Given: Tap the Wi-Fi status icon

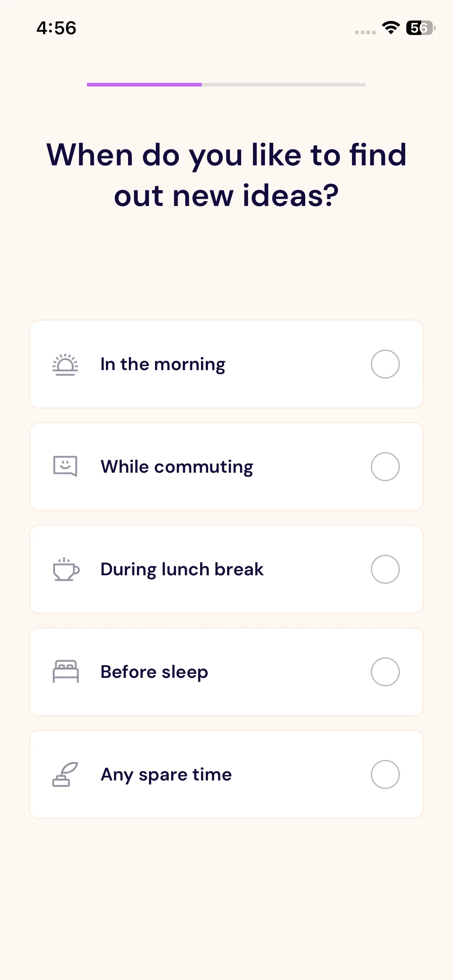Looking at the screenshot, I should click(x=391, y=28).
